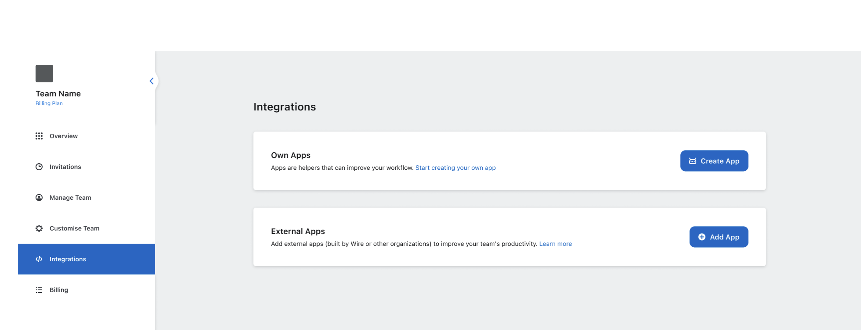Open the Invitations section
Screen dimensions: 868x330
coord(65,167)
